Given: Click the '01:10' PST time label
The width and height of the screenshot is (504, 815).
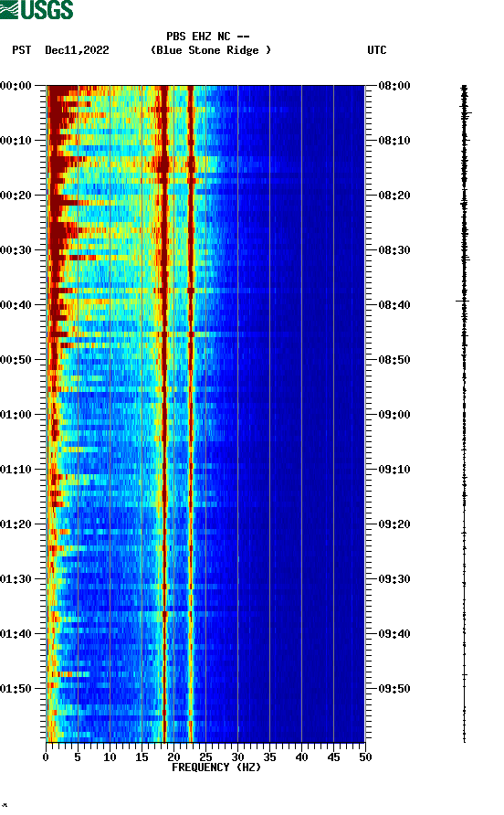Looking at the screenshot, I should pos(16,470).
